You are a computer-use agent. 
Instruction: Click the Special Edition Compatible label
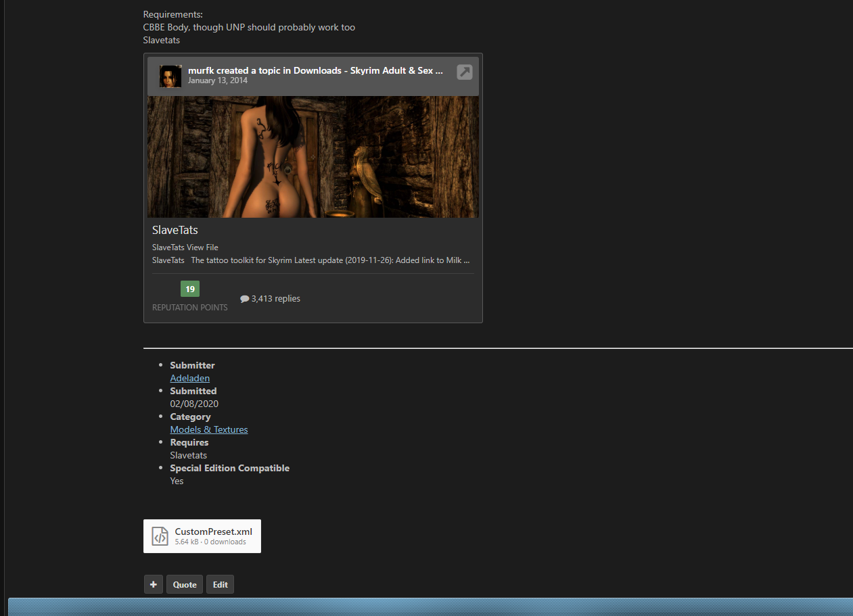(230, 468)
